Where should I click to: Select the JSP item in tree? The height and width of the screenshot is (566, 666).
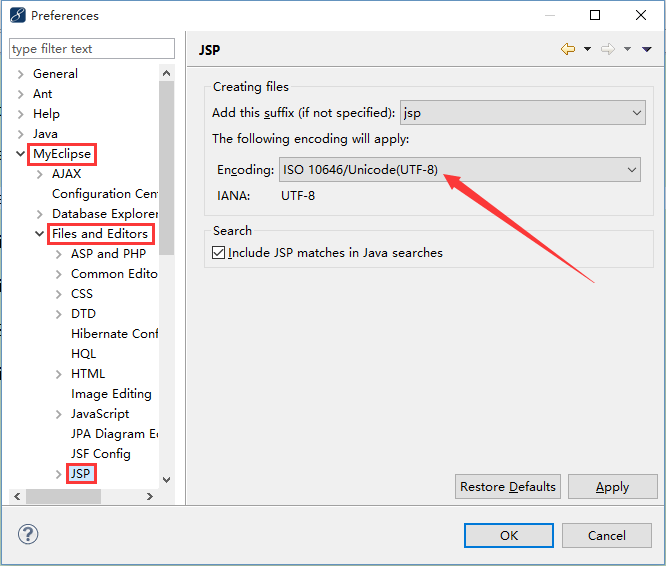[80, 474]
